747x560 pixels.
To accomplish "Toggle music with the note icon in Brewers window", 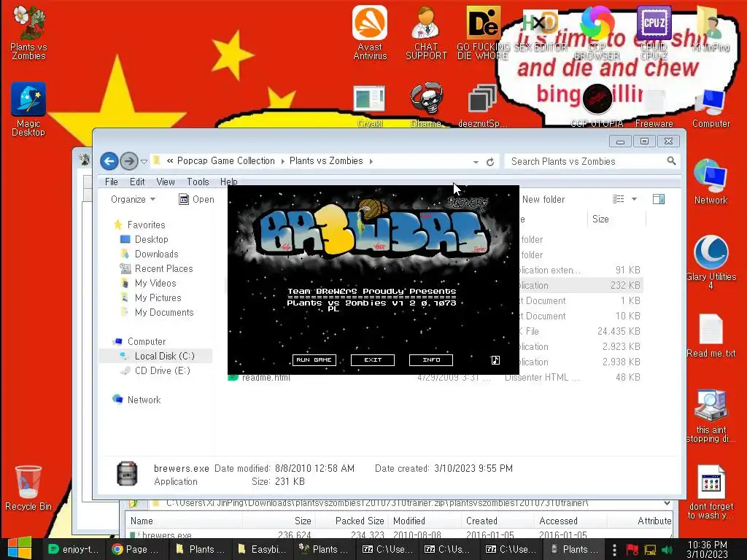I will (x=495, y=360).
